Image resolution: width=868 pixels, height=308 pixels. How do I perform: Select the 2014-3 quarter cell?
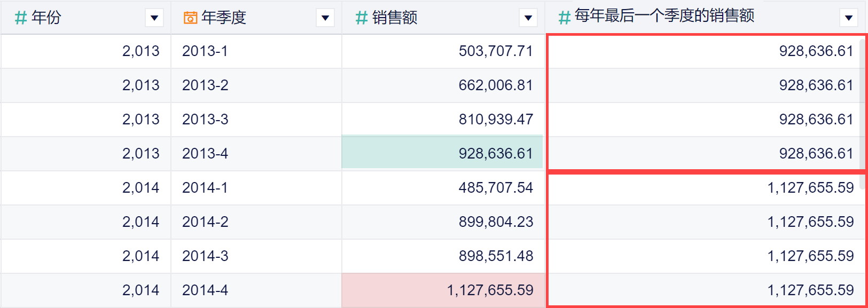coord(205,256)
